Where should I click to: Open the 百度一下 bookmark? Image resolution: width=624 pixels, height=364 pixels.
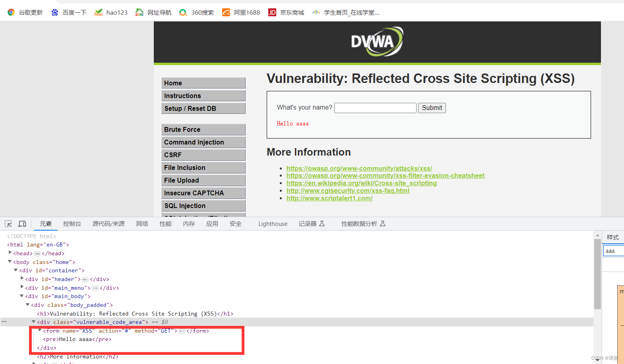[x=69, y=12]
